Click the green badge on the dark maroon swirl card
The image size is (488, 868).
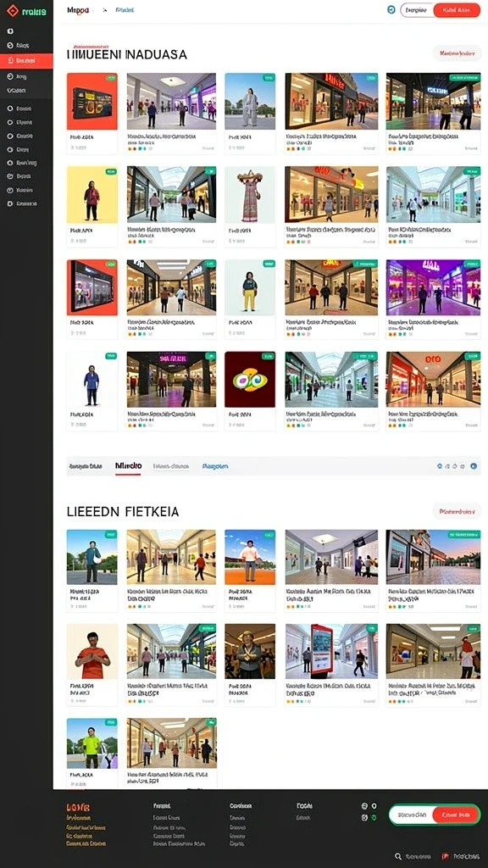(x=269, y=357)
